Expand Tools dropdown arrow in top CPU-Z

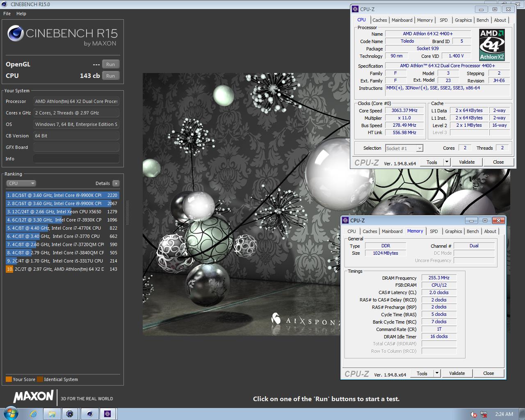point(447,162)
